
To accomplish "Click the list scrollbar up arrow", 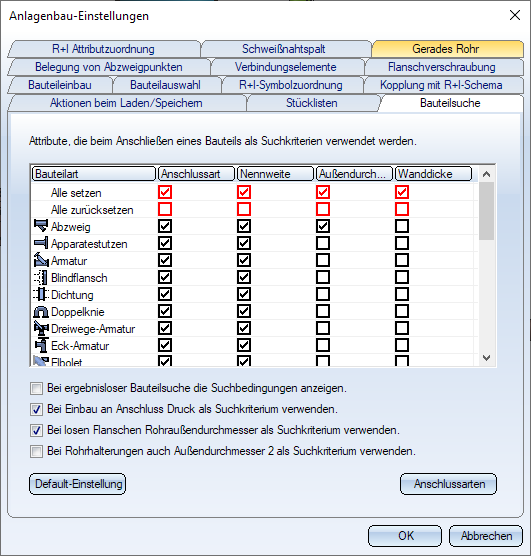I will (x=487, y=174).
